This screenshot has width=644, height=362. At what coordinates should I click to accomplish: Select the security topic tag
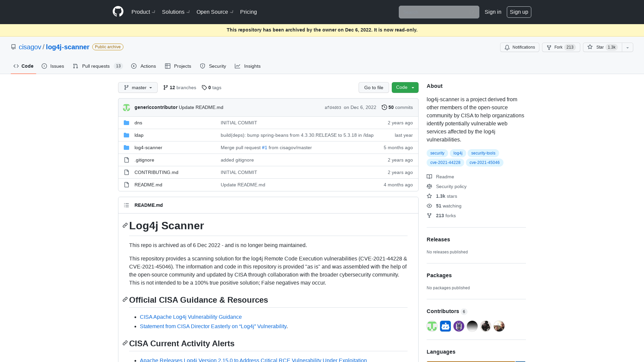(437, 153)
